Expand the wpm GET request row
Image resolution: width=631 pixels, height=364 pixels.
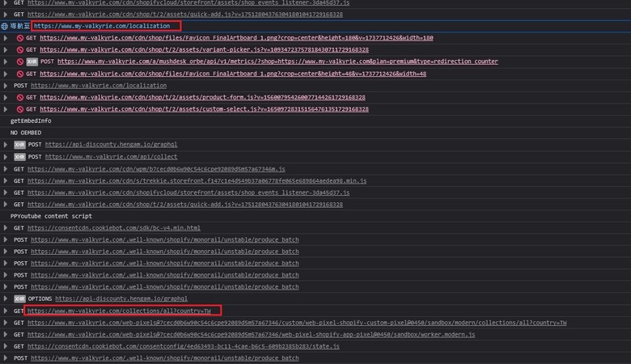(5, 169)
